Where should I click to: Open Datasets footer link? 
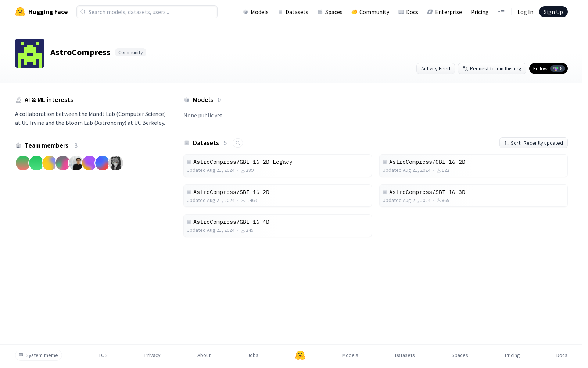(x=405, y=355)
